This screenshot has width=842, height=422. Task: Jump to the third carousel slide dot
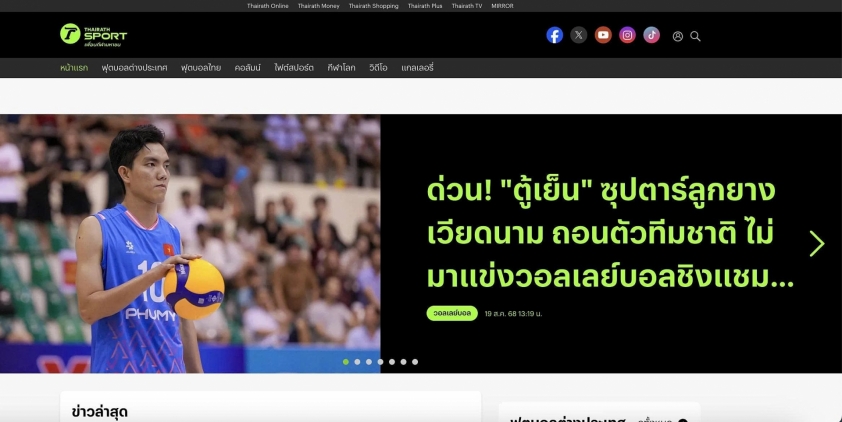pyautogui.click(x=369, y=362)
